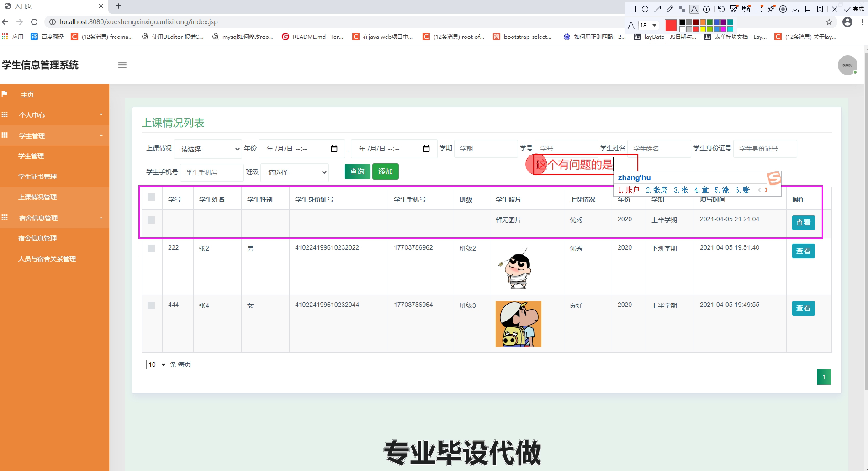Select the numbered marker tool
The image size is (868, 471).
(x=707, y=9)
